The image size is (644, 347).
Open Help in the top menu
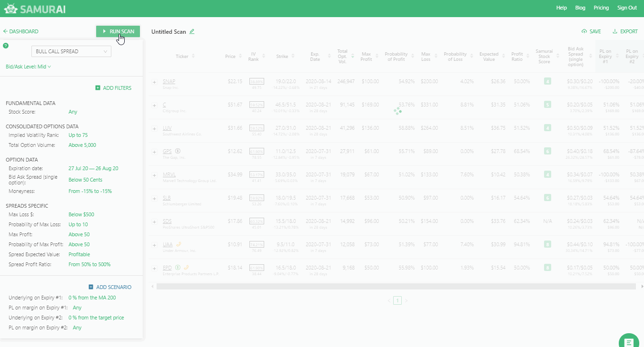pos(562,8)
